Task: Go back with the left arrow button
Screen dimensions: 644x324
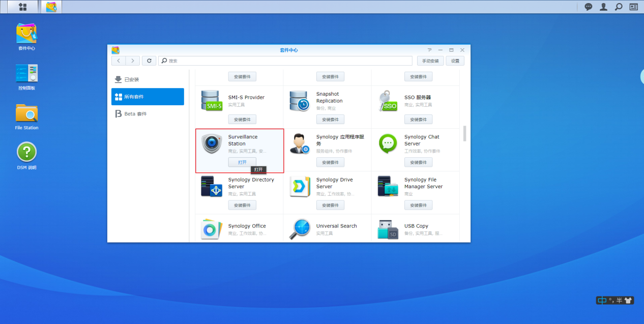Action: click(119, 61)
